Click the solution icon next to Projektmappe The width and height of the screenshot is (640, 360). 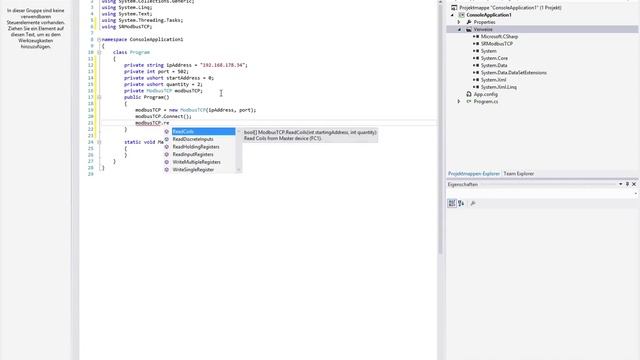click(454, 8)
